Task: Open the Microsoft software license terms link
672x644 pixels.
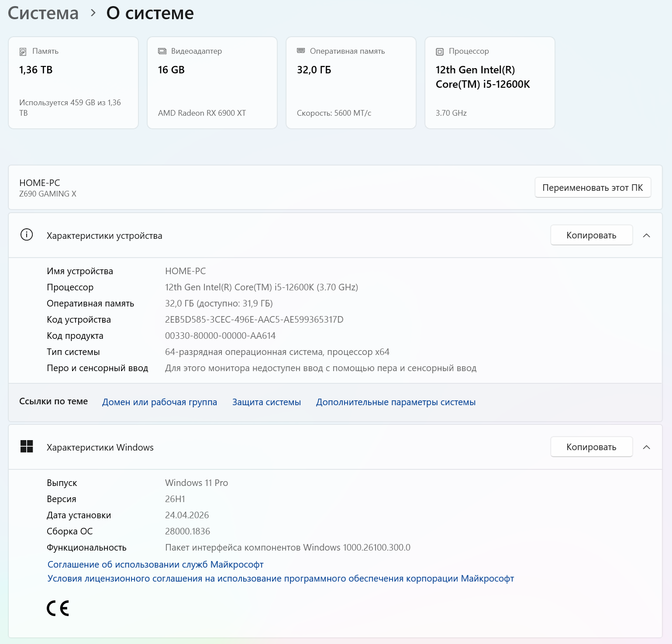Action: click(x=280, y=579)
